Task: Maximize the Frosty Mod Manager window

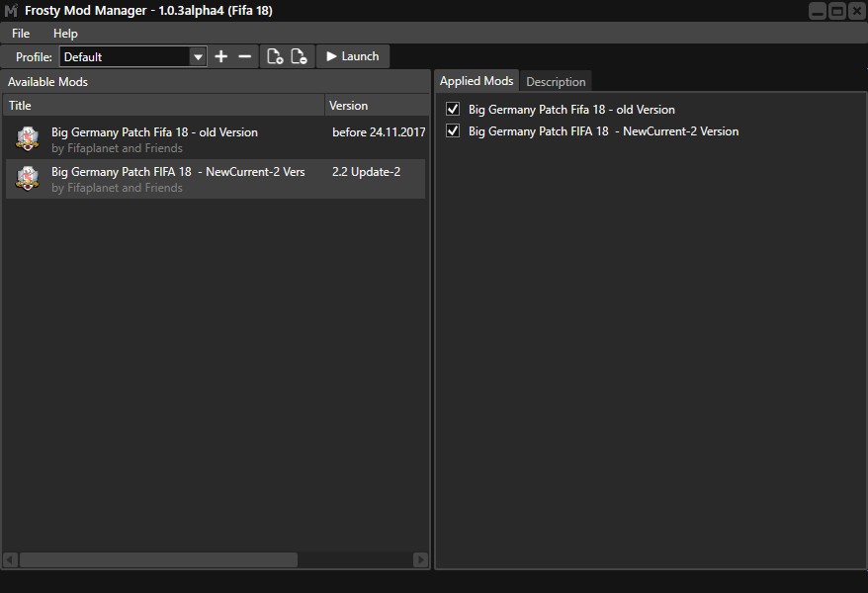Action: click(837, 11)
